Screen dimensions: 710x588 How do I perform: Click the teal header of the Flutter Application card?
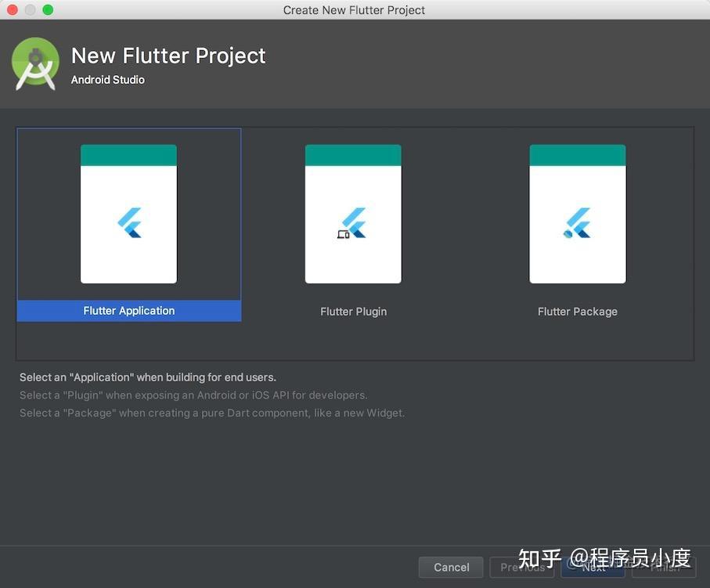[x=128, y=154]
